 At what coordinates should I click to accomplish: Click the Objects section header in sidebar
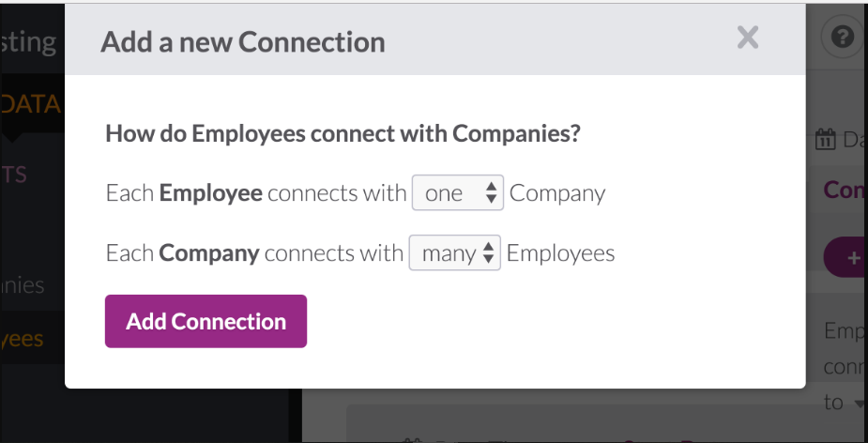[x=14, y=175]
